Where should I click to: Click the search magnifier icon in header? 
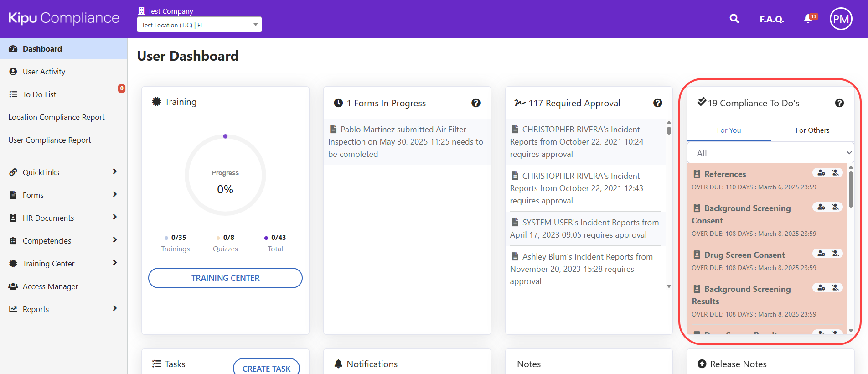(x=734, y=19)
